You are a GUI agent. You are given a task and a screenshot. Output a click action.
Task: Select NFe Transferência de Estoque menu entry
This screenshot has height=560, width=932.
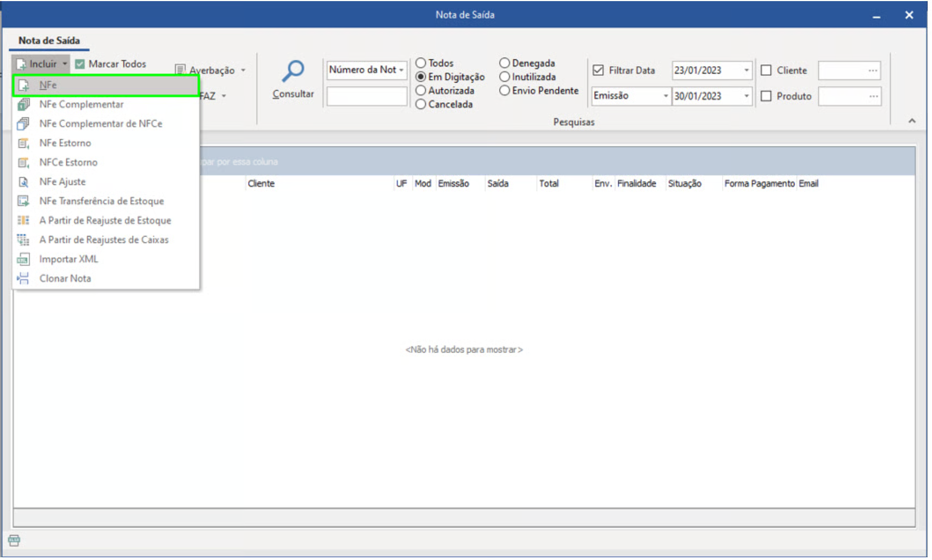[x=101, y=201]
